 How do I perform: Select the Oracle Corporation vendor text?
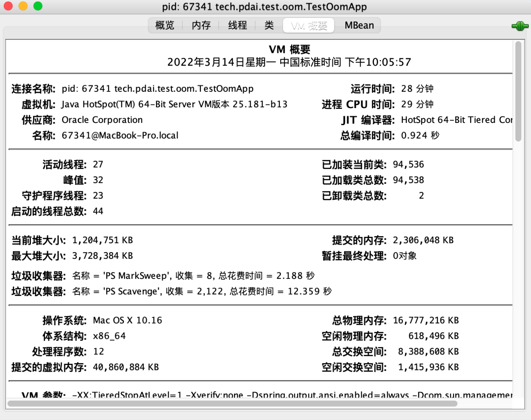tap(102, 120)
